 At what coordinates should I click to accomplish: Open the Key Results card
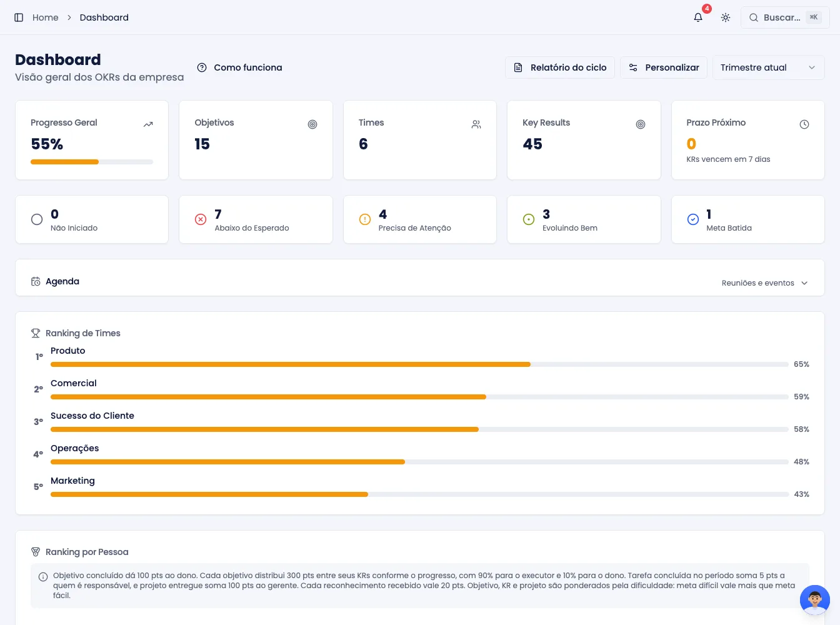584,140
